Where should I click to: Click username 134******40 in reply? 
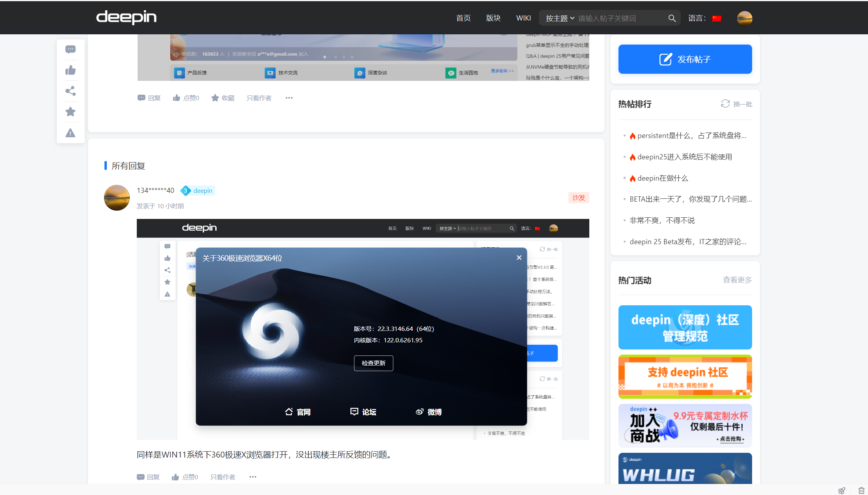tap(155, 191)
